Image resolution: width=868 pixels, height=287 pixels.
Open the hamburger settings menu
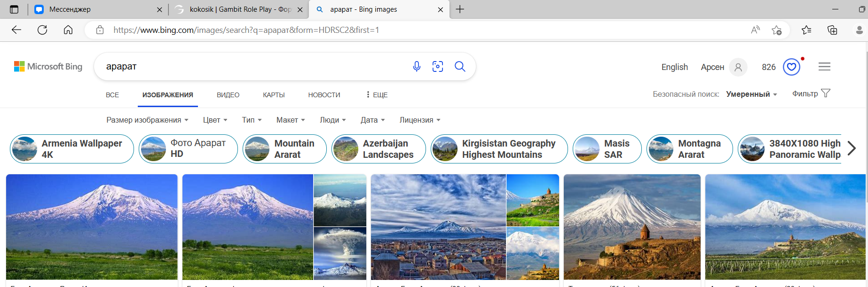point(824,67)
